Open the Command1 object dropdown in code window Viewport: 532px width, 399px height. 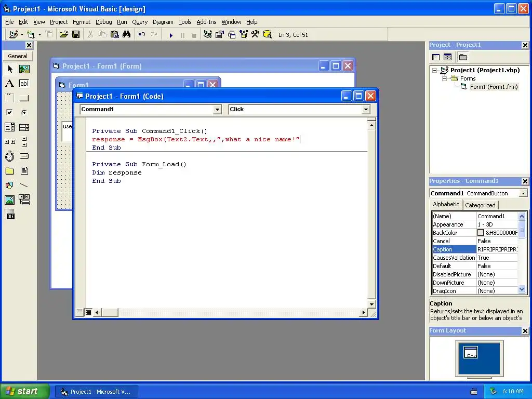click(x=217, y=109)
